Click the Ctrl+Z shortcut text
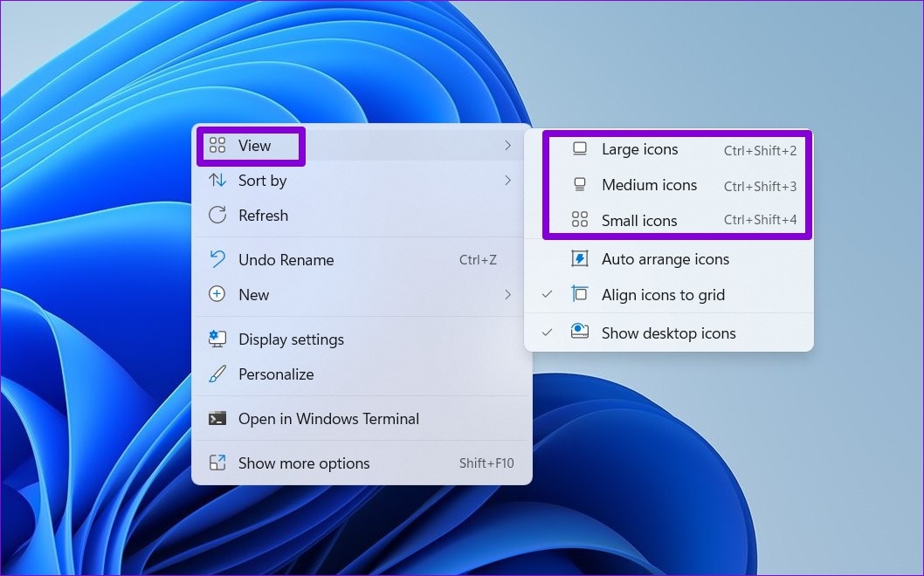This screenshot has width=924, height=576. [478, 260]
